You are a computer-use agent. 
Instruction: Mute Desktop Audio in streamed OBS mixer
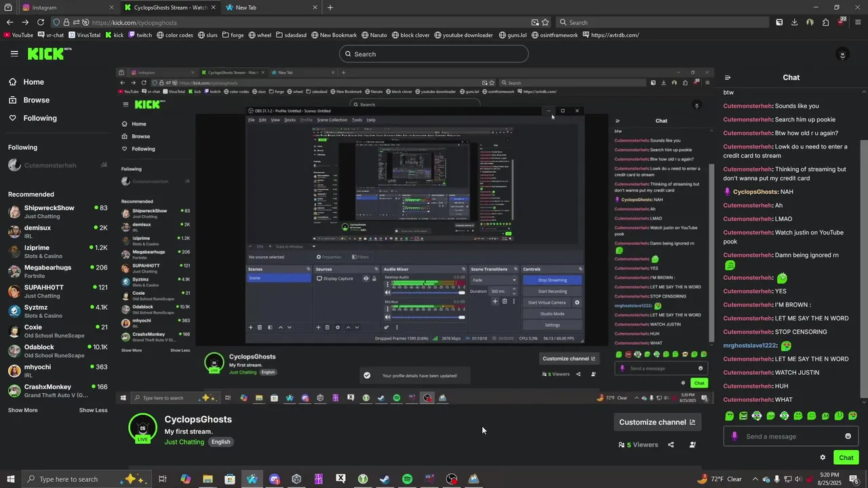387,293
